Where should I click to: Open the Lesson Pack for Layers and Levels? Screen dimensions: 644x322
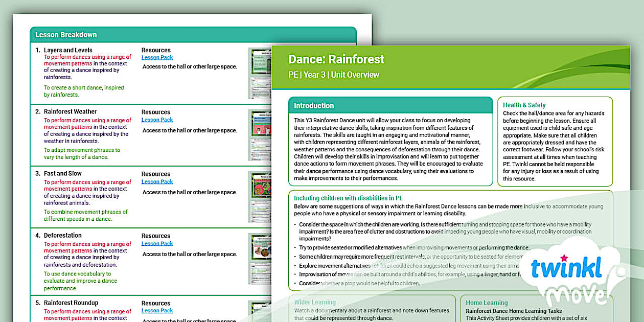point(157,57)
